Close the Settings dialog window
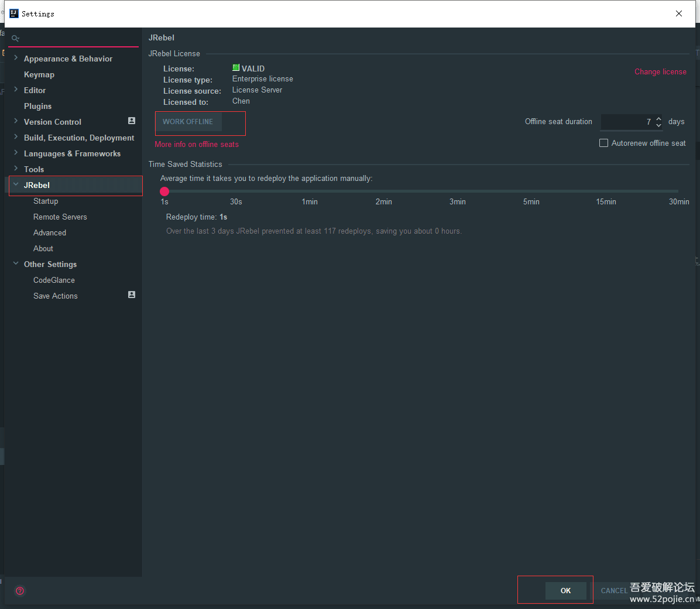 tap(678, 13)
